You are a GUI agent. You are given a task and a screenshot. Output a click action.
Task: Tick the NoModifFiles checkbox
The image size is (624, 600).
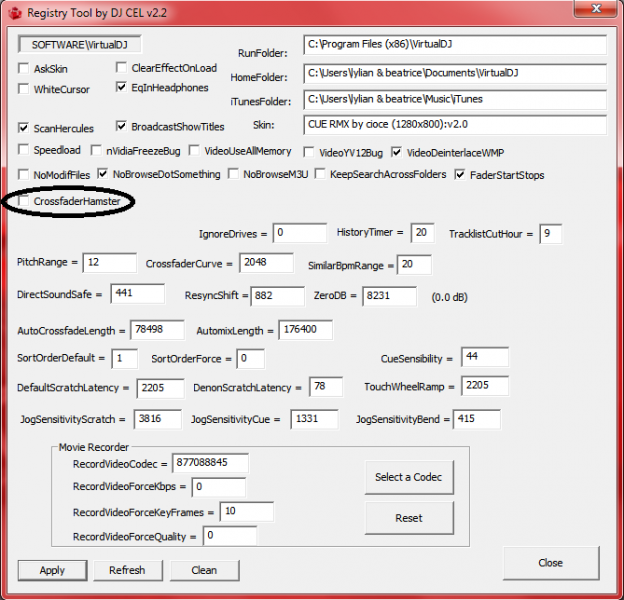tap(24, 174)
